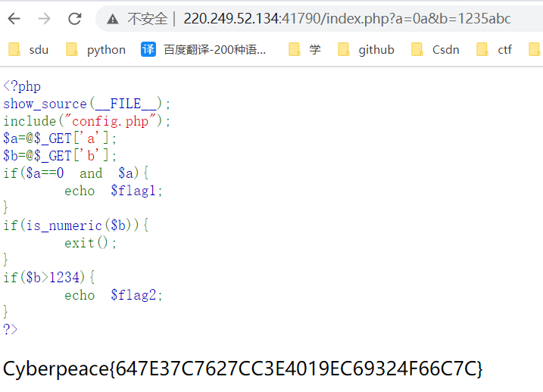
Task: Click the exit() code line
Action: click(x=90, y=243)
